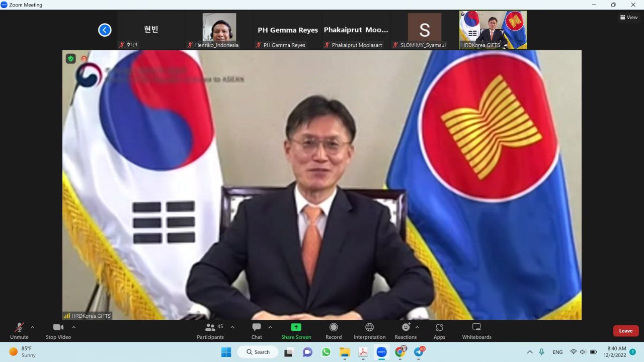Start recording with Record button
Viewport: 644px width, 362px height.
[334, 331]
